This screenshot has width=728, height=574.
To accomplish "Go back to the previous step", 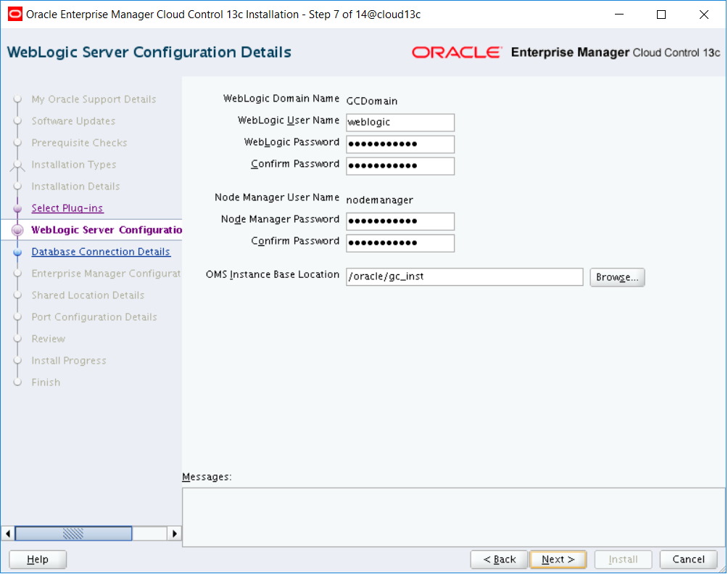I will [499, 559].
